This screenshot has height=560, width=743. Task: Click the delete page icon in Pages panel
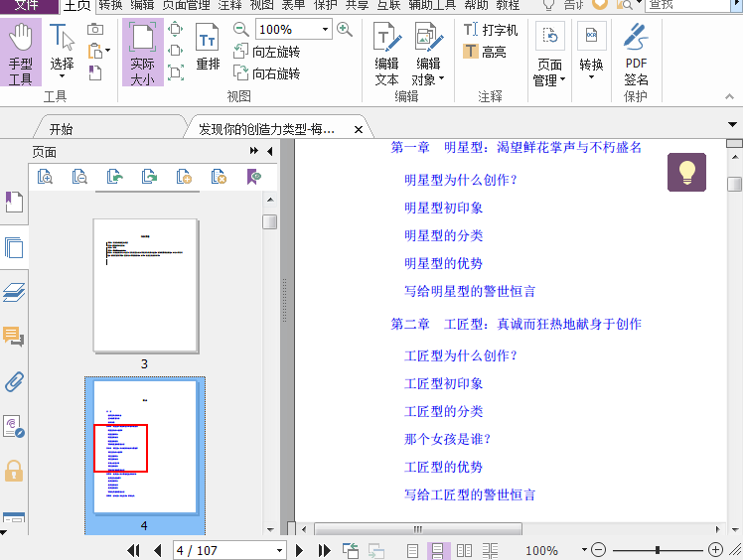(x=219, y=177)
